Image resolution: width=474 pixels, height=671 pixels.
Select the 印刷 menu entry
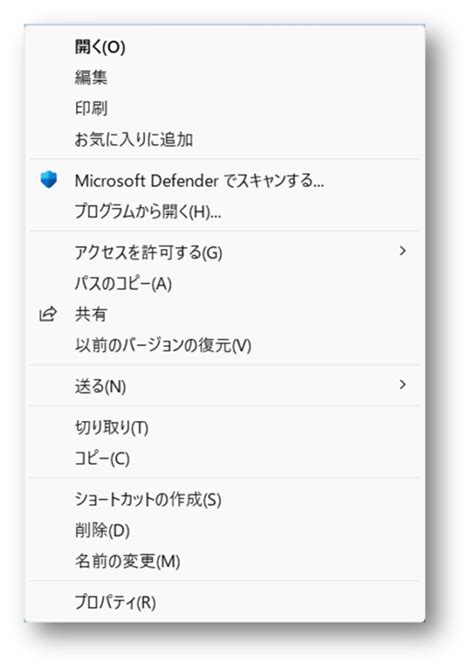(x=225, y=108)
